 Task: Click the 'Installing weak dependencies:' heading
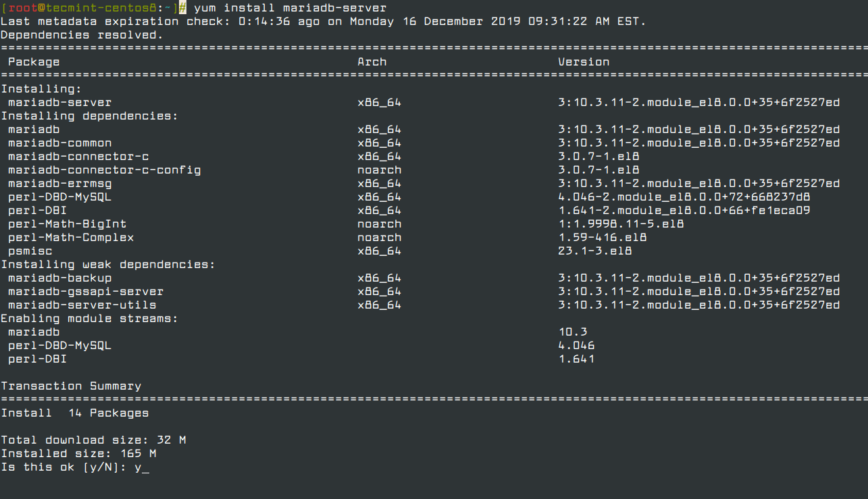point(107,265)
